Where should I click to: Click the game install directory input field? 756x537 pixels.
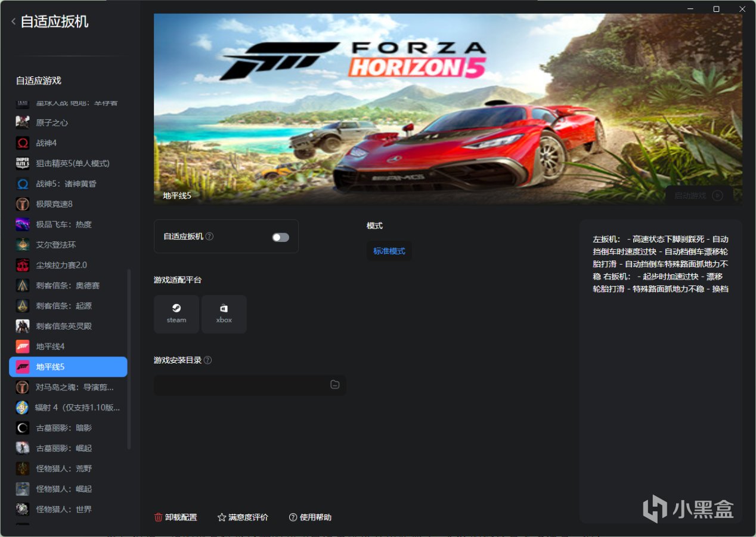point(250,385)
